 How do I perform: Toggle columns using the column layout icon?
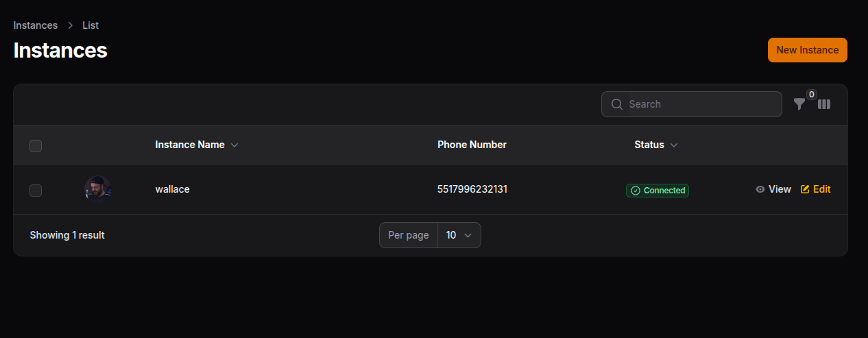click(x=824, y=104)
